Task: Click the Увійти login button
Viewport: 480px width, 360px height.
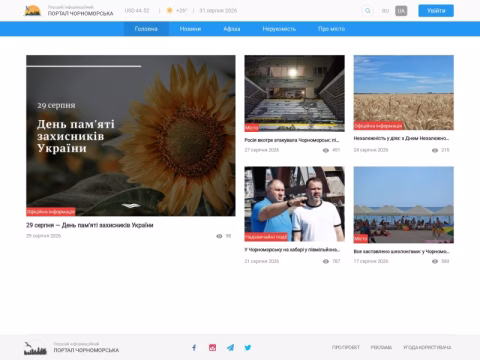Action: click(436, 11)
